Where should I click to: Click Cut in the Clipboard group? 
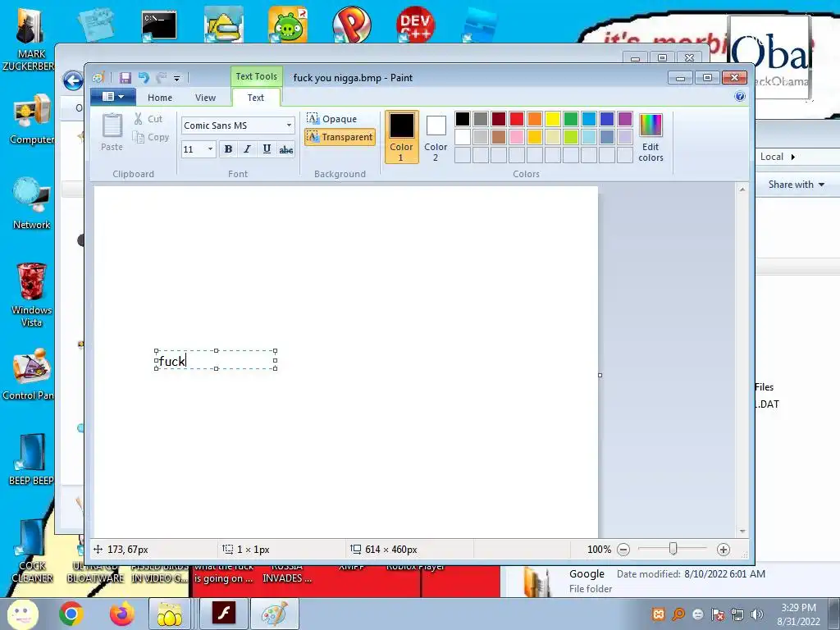(148, 119)
